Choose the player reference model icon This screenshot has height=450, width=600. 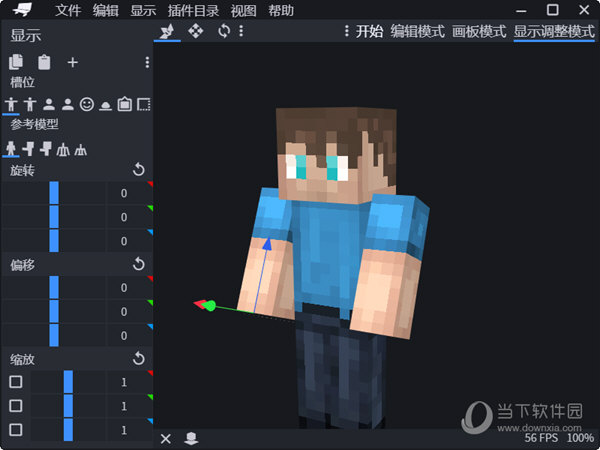click(x=11, y=148)
